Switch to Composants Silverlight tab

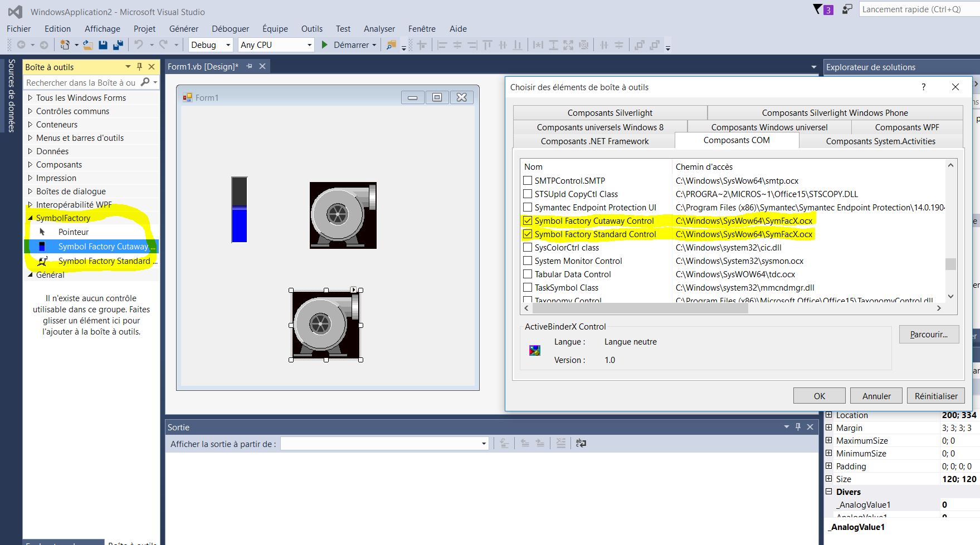[x=610, y=112]
